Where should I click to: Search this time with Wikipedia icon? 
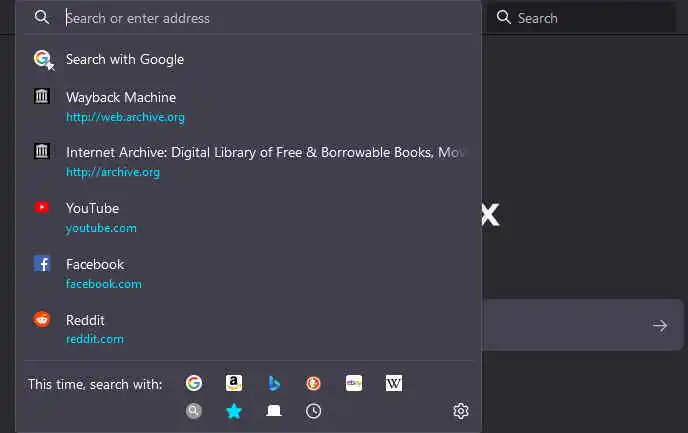[x=394, y=383]
